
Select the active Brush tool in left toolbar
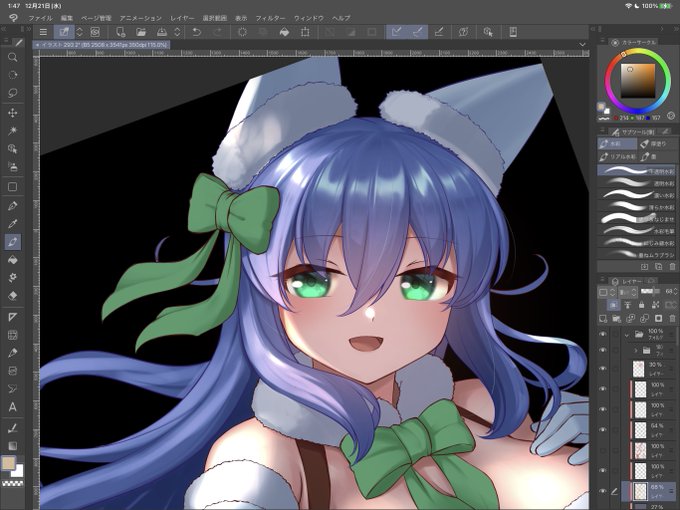click(x=13, y=242)
